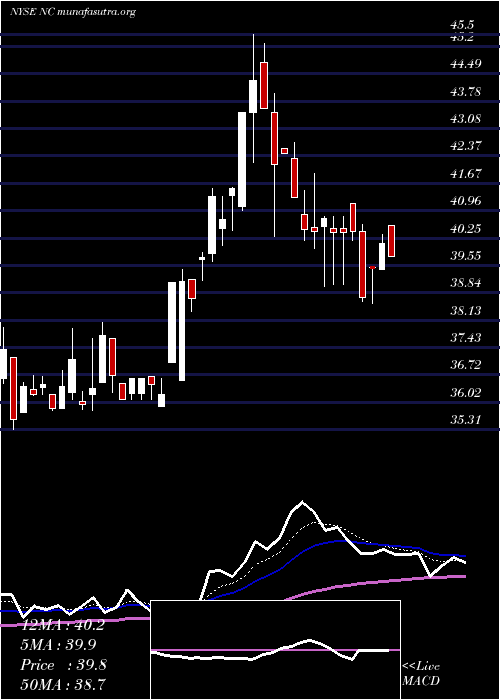This screenshot has height=700, width=500.
Task: Select the 37.43 price level label
Action: pos(466,338)
